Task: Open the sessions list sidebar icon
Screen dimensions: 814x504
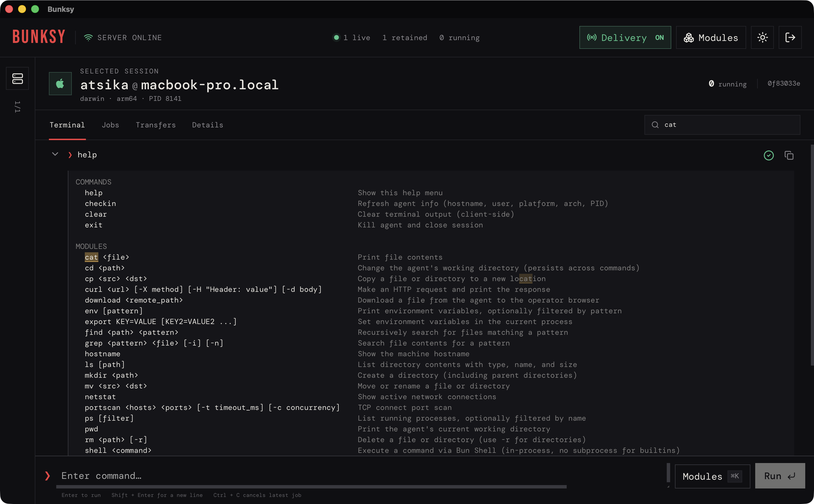Action: [17, 79]
